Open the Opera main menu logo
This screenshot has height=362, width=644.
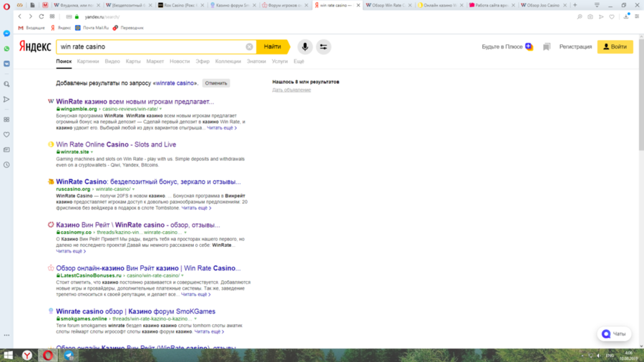[6, 6]
